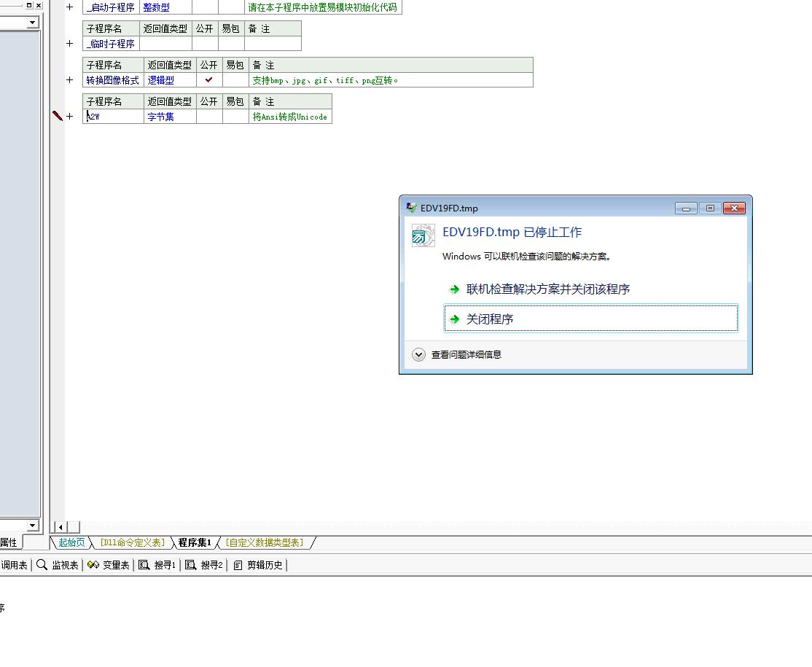Click the 公开 cell of _临时子程序 row
812x667 pixels.
[205, 44]
